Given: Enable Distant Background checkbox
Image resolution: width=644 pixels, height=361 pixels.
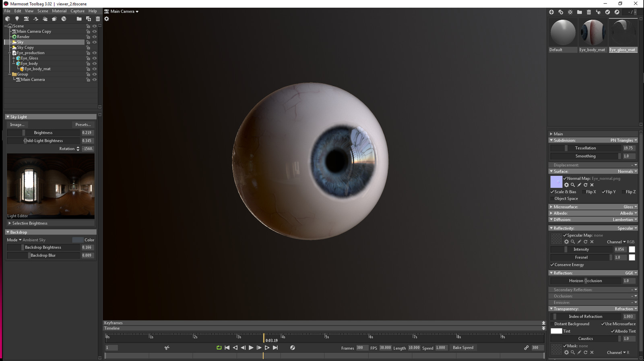Looking at the screenshot, I should (x=552, y=324).
